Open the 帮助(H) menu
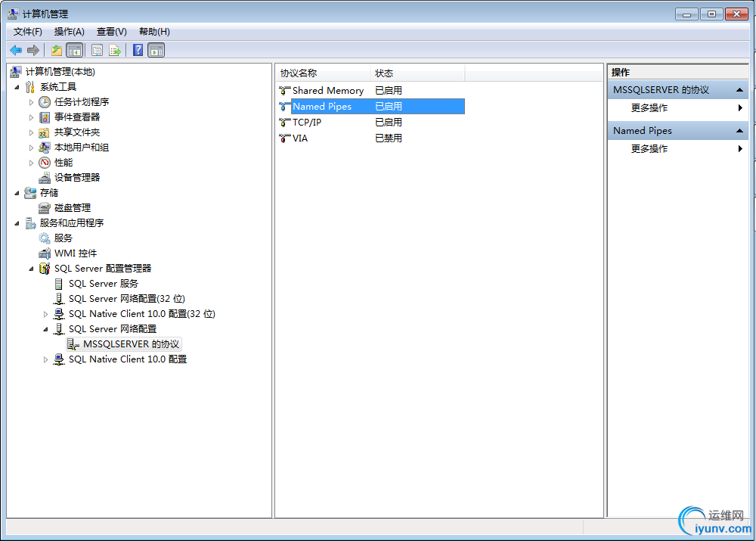Screen dimensions: 756x541 154,32
